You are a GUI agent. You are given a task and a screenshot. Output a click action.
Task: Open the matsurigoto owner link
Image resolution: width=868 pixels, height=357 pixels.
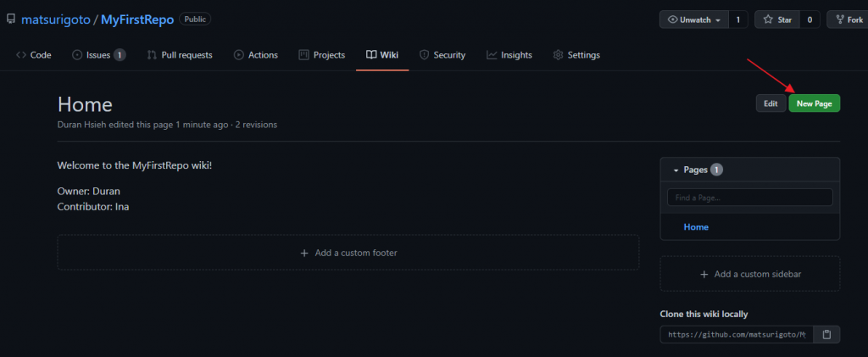56,20
